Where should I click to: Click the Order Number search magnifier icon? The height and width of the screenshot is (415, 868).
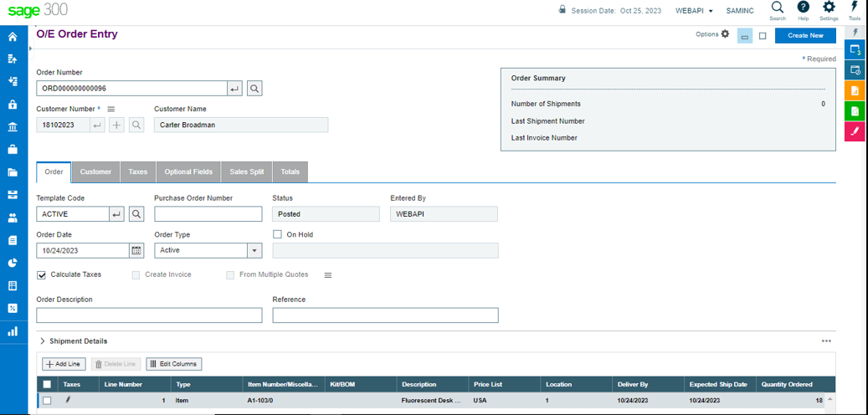[254, 88]
